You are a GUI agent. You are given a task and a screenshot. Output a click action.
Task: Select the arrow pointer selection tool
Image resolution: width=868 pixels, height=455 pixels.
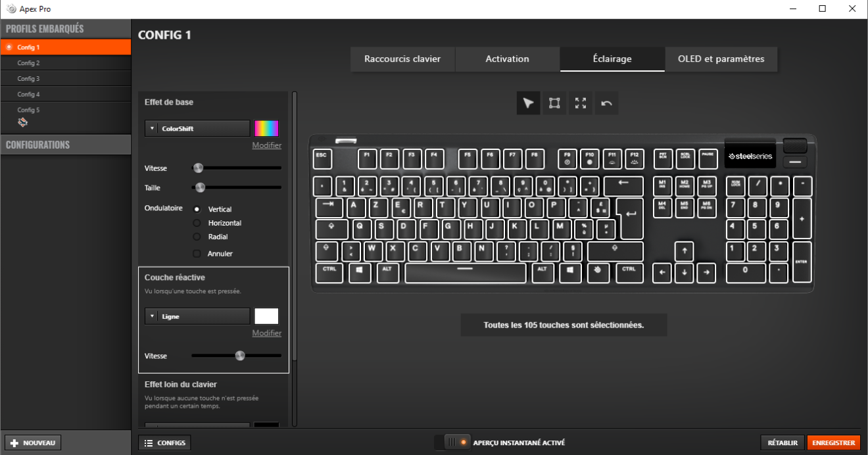click(x=528, y=103)
